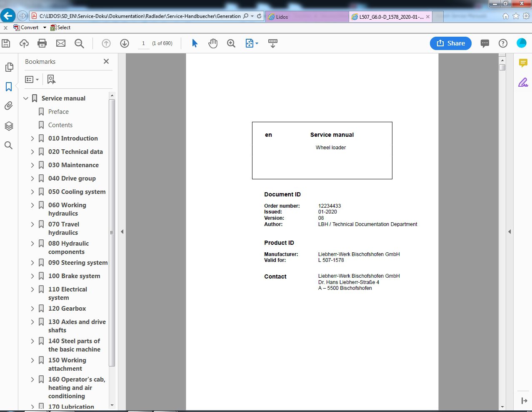The width and height of the screenshot is (532, 412).
Task: Toggle the Bookmarks panel icon
Action: pyautogui.click(x=9, y=87)
